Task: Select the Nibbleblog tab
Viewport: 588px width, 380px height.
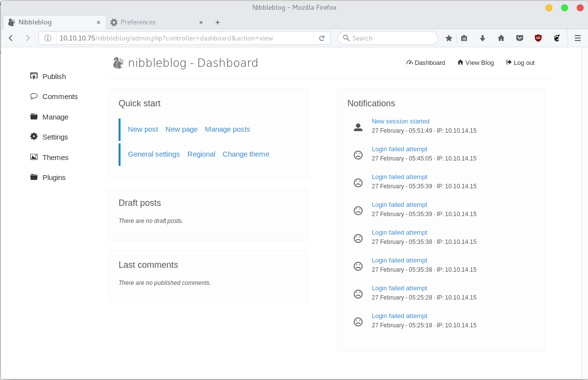Action: 54,22
